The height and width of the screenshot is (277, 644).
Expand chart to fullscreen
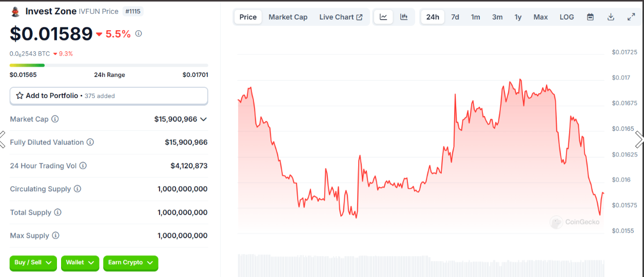point(631,17)
